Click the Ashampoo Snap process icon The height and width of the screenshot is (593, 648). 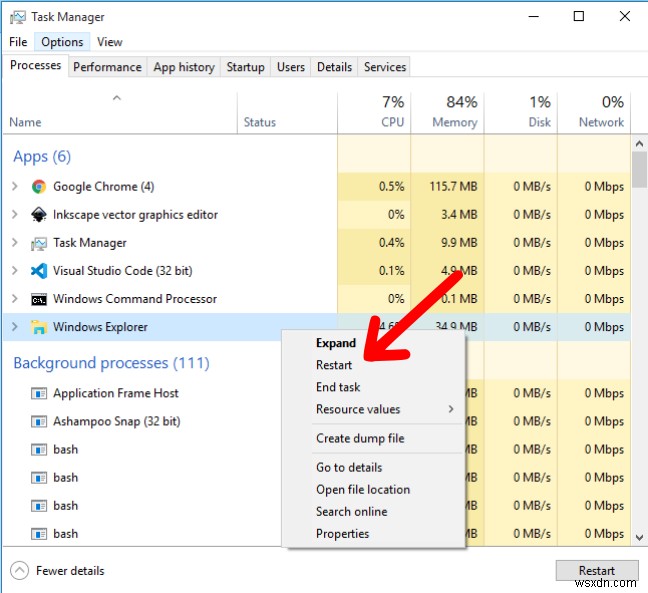coord(39,422)
